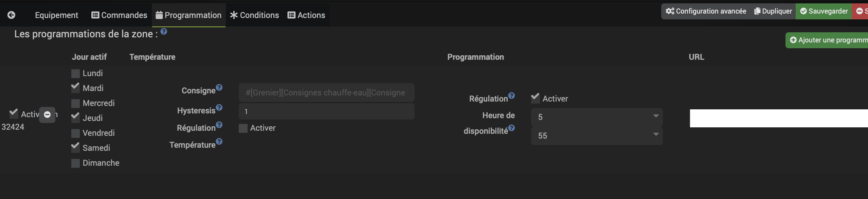Click the back arrow icon
868x199 pixels.
(11, 15)
